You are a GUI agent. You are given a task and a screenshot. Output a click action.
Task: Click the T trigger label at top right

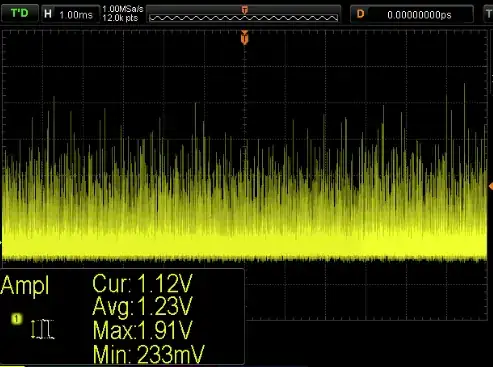tap(489, 14)
